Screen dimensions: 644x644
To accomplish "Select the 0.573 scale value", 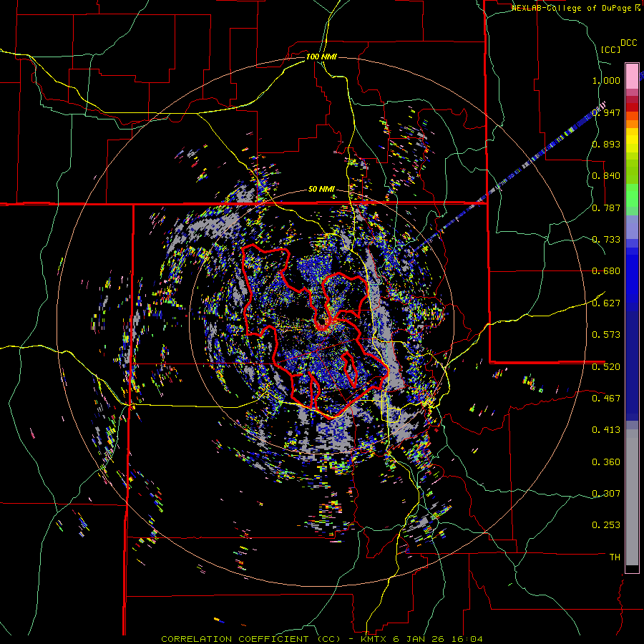I will tap(606, 335).
